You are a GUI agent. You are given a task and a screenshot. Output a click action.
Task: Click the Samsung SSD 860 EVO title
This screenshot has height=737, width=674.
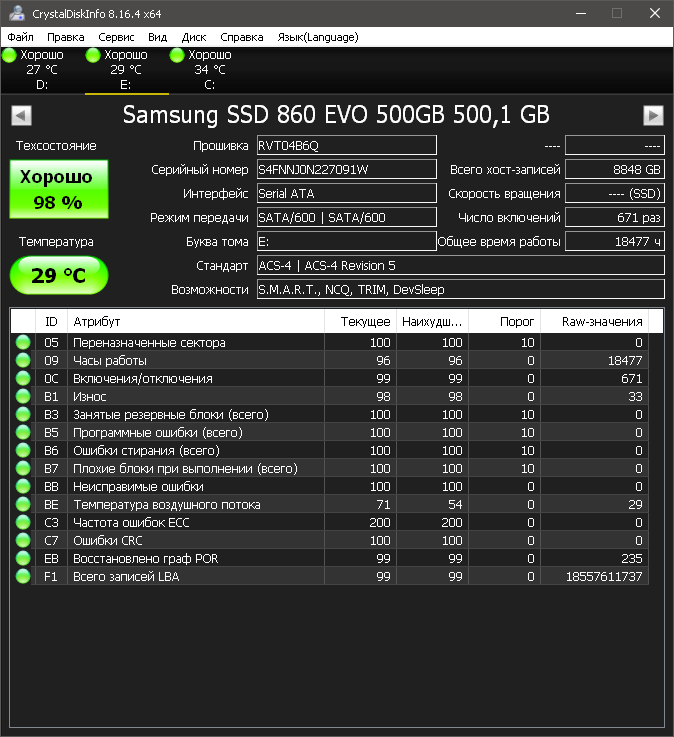336,115
